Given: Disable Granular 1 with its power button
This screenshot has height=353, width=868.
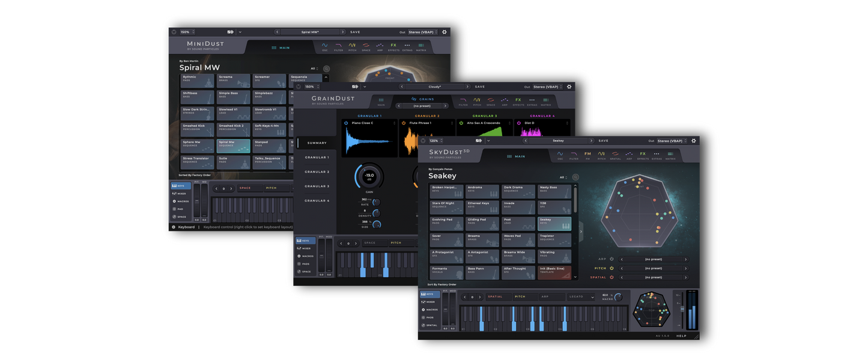Looking at the screenshot, I should pos(347,123).
